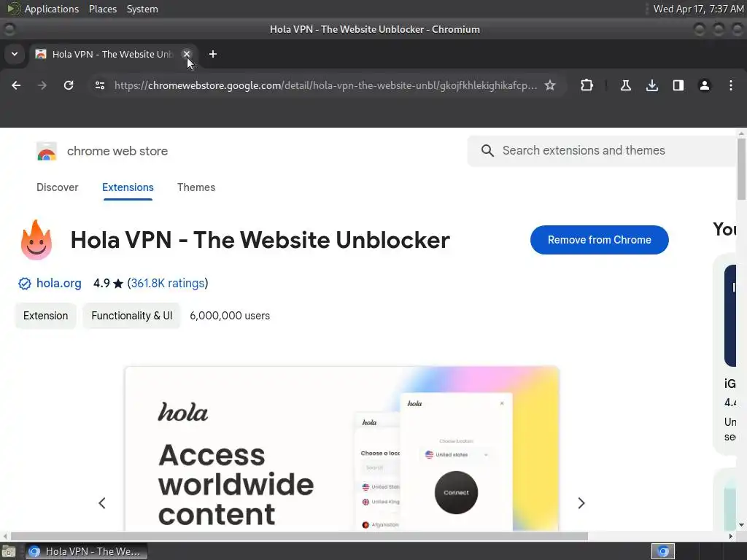747x560 pixels.
Task: Open the 361.8K ratings link
Action: pyautogui.click(x=168, y=283)
